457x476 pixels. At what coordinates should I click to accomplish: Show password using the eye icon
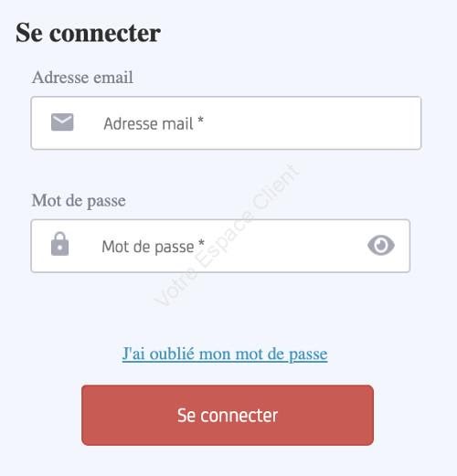tap(381, 245)
